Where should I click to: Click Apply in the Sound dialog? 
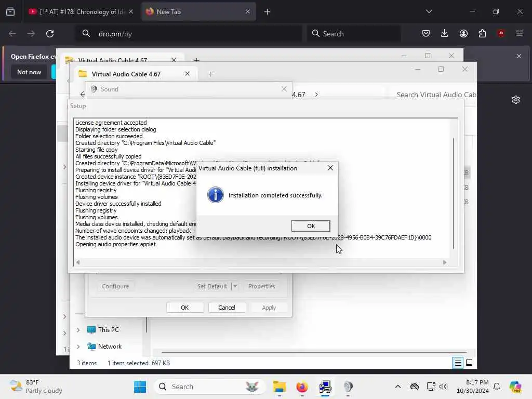click(x=269, y=308)
